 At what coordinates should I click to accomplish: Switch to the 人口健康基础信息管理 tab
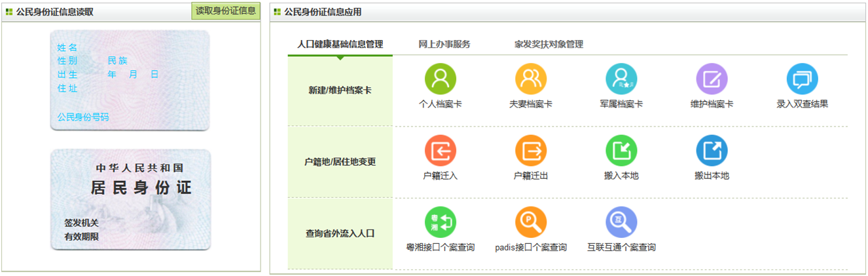340,45
